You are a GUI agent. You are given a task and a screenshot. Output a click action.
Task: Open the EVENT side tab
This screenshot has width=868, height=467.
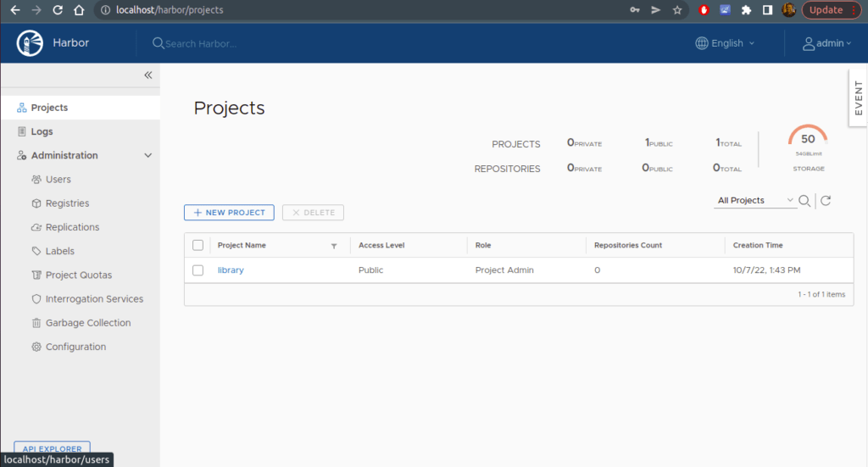859,98
